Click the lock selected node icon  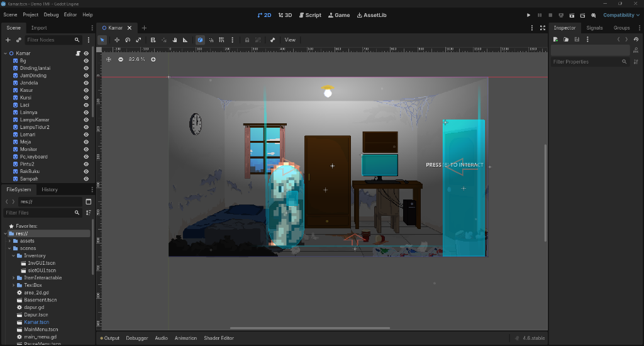click(x=247, y=40)
